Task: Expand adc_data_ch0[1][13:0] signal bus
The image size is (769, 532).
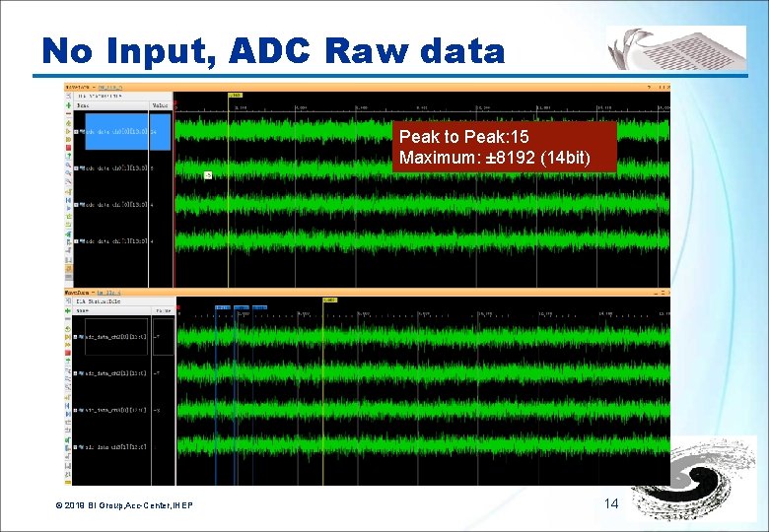Action: pyautogui.click(x=76, y=168)
